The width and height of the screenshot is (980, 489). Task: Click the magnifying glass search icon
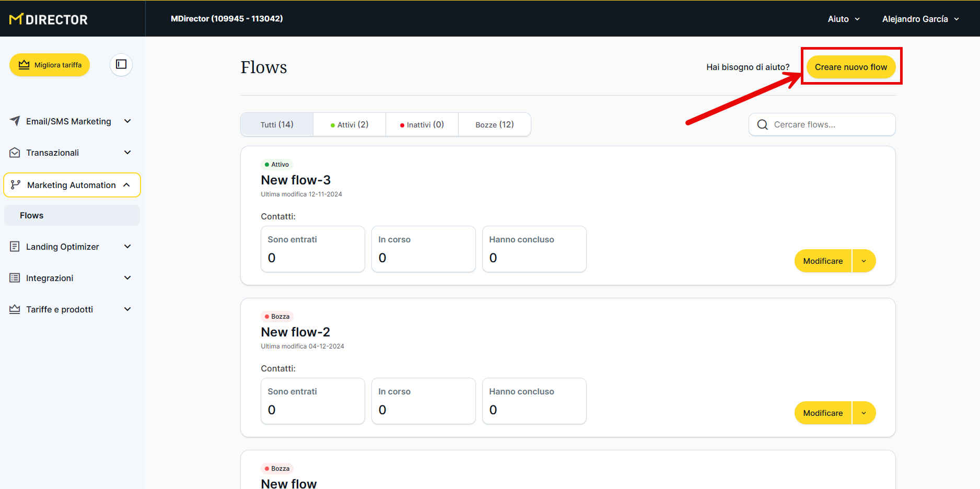[762, 125]
